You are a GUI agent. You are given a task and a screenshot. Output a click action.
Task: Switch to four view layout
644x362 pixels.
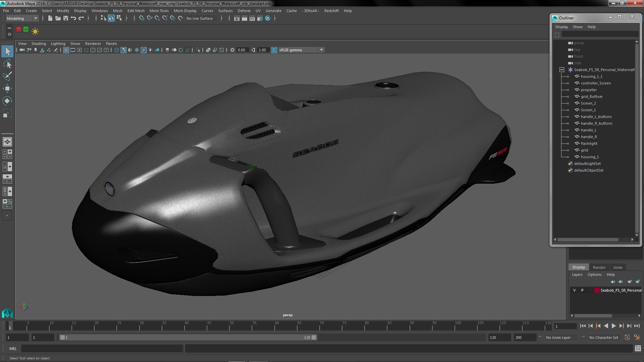point(7,154)
